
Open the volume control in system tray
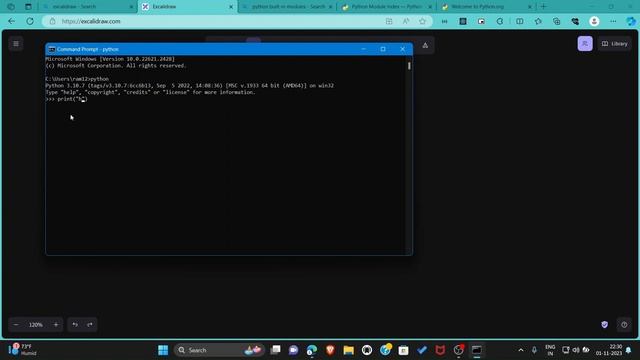click(576, 350)
